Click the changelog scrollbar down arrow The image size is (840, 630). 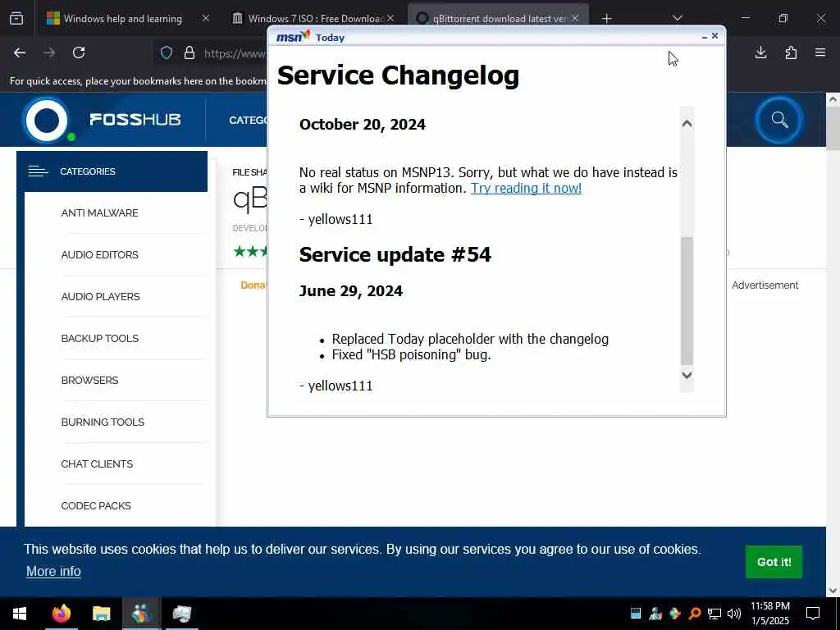[687, 375]
